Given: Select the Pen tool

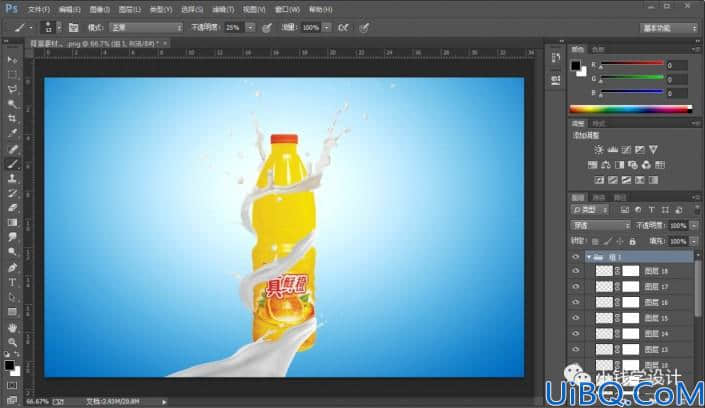Looking at the screenshot, I should click(12, 268).
